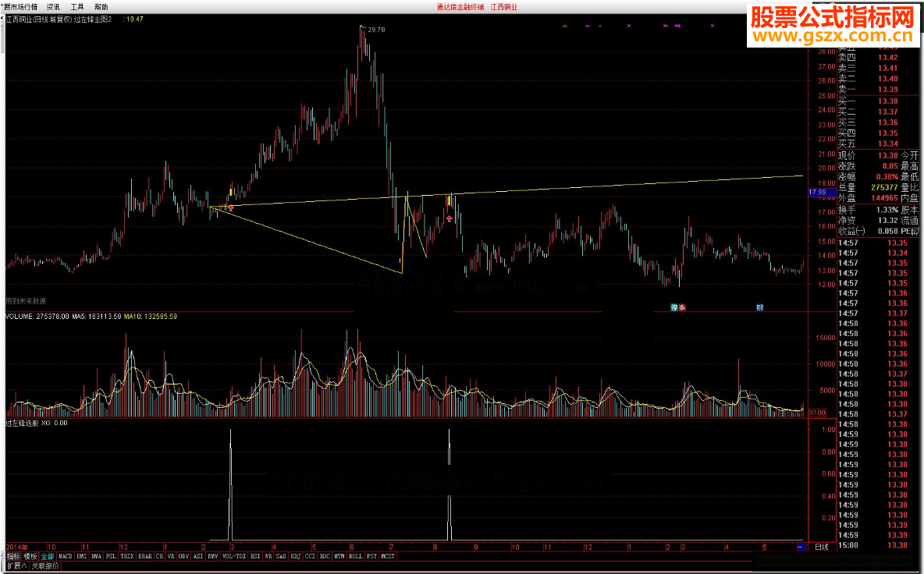The width and height of the screenshot is (924, 574).
Task: Select the DMA indicator tab
Action: click(x=97, y=556)
